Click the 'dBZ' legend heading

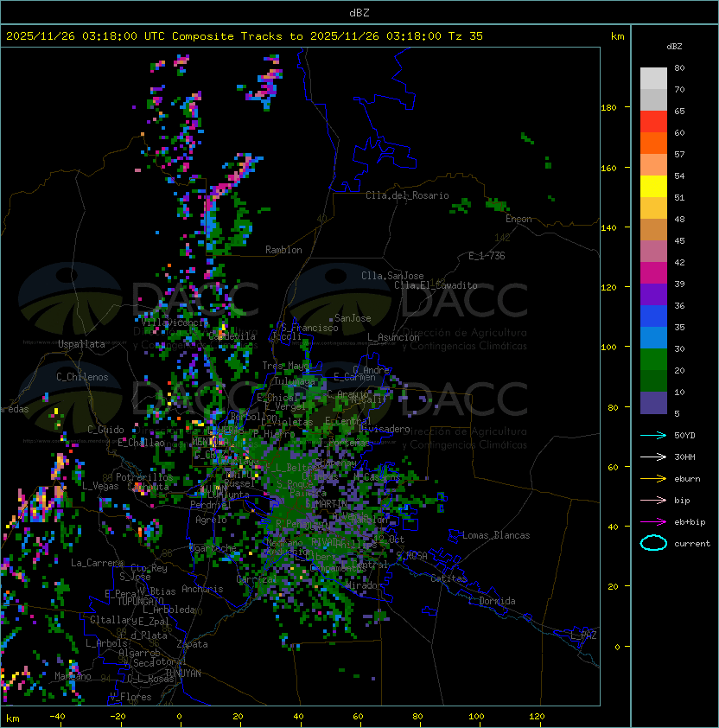674,47
